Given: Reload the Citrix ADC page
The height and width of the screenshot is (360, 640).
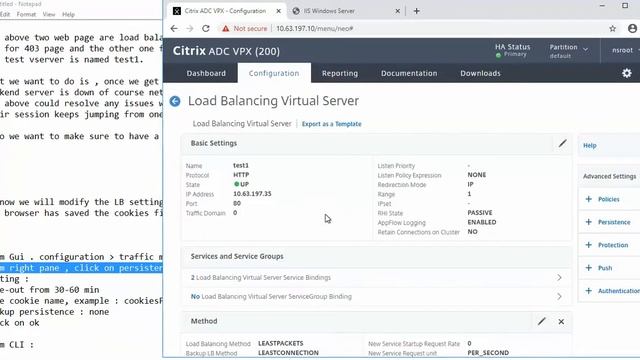Looking at the screenshot, I should 206,29.
